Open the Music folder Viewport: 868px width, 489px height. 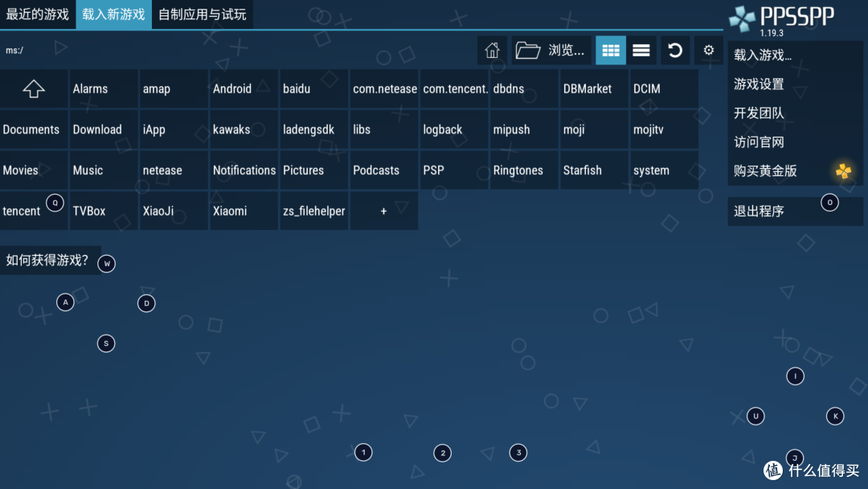coord(104,170)
